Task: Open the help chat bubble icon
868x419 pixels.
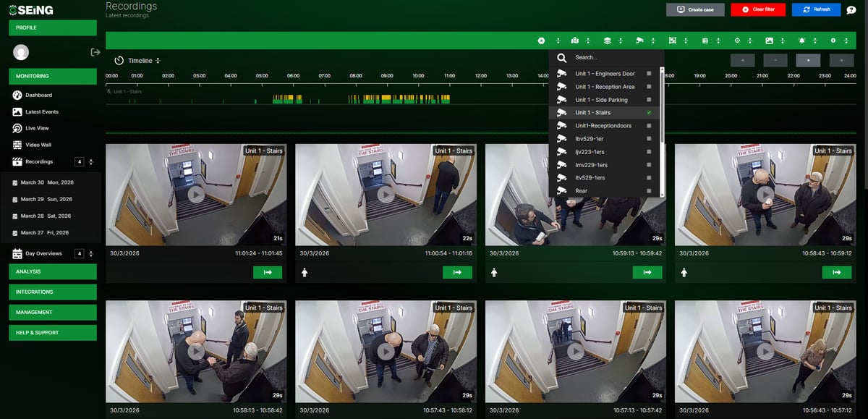Action: click(851, 9)
